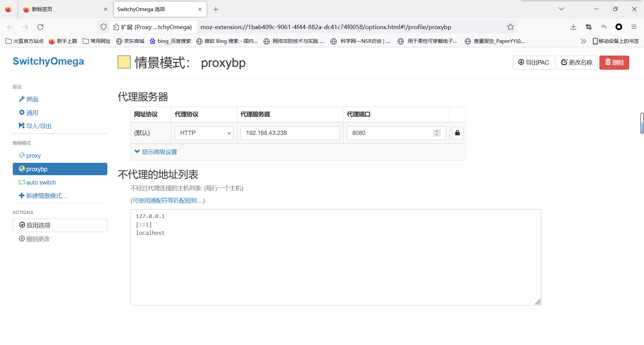Image resolution: width=644 pixels, height=345 pixels.
Task: Go back to previous page
Action: click(10, 27)
